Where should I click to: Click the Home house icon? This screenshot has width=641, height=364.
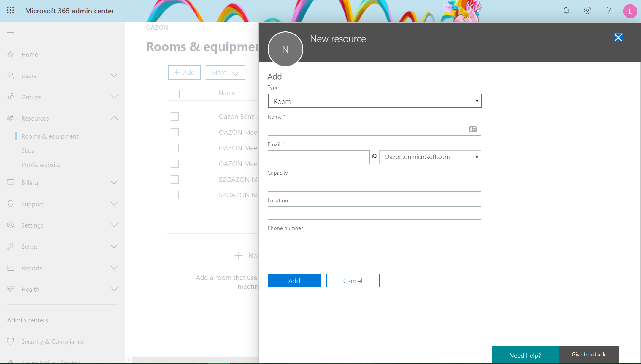(11, 54)
